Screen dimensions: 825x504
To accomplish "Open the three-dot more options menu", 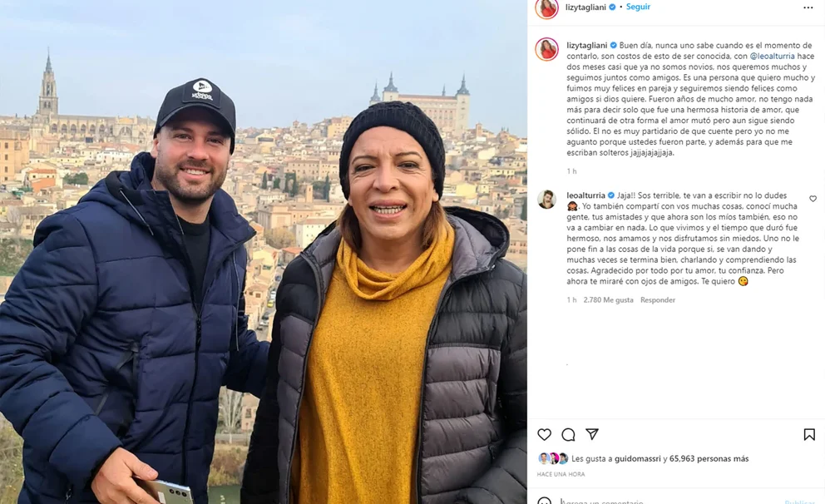I will pos(808,7).
